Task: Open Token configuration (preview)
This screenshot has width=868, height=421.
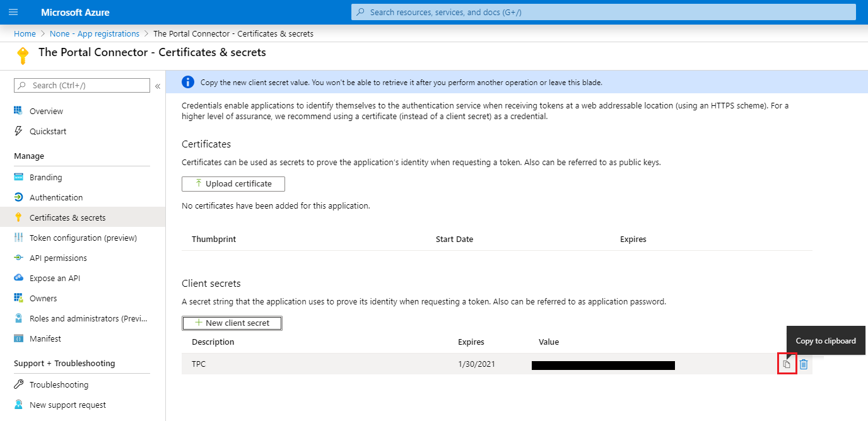Action: (83, 238)
